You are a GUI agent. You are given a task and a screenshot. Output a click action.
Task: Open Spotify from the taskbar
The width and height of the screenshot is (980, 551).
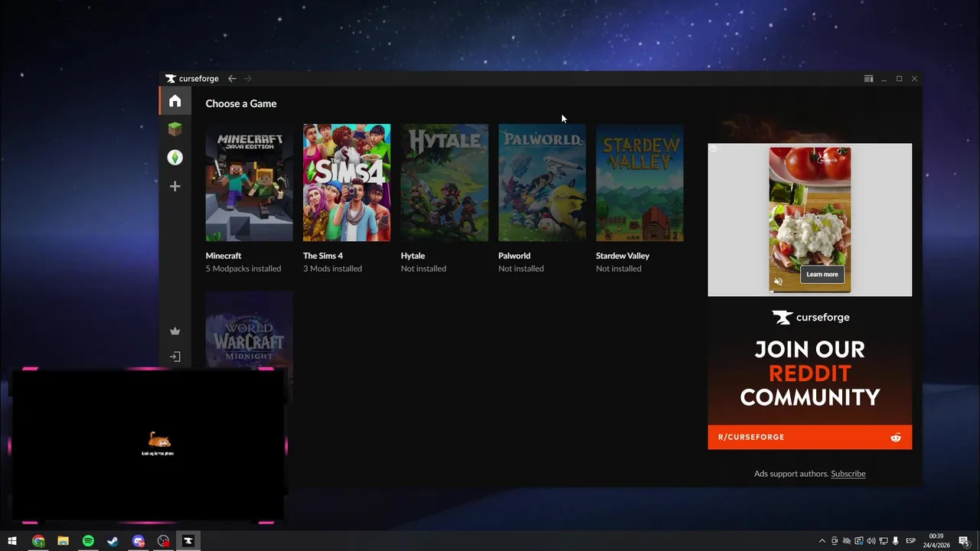[x=88, y=541]
